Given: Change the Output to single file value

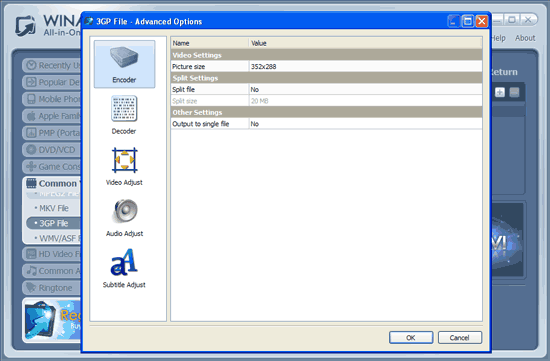Looking at the screenshot, I should coord(365,124).
